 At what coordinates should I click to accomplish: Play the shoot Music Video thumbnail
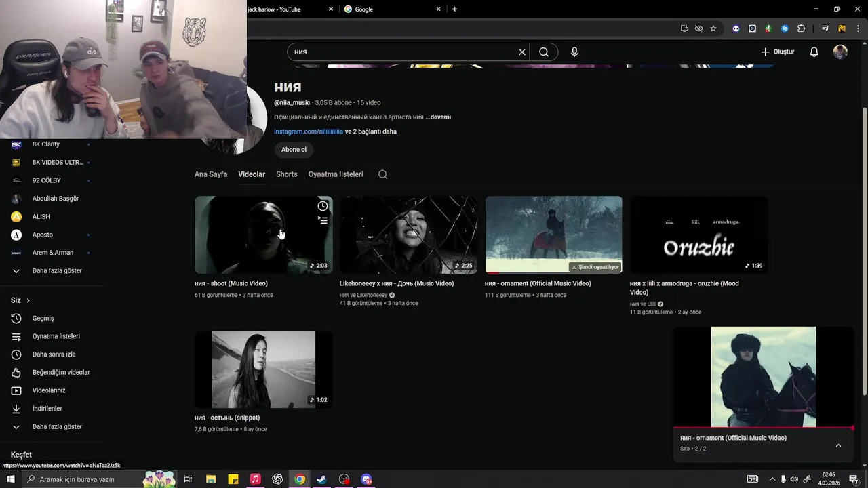[264, 235]
